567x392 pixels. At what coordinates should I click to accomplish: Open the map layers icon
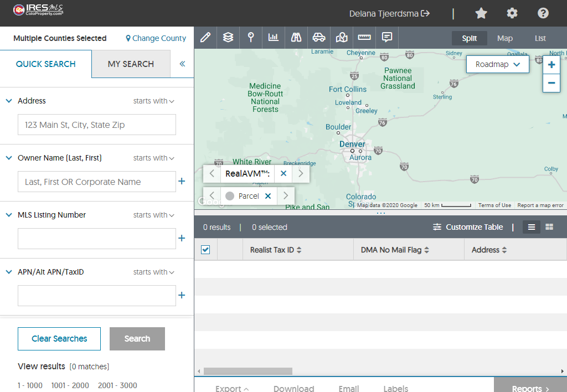(x=228, y=38)
